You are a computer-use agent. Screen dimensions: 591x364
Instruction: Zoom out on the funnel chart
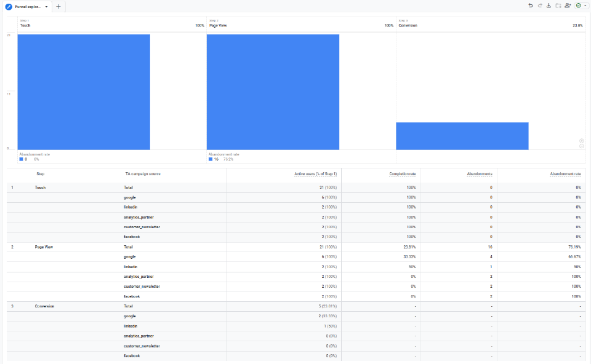[x=582, y=146]
